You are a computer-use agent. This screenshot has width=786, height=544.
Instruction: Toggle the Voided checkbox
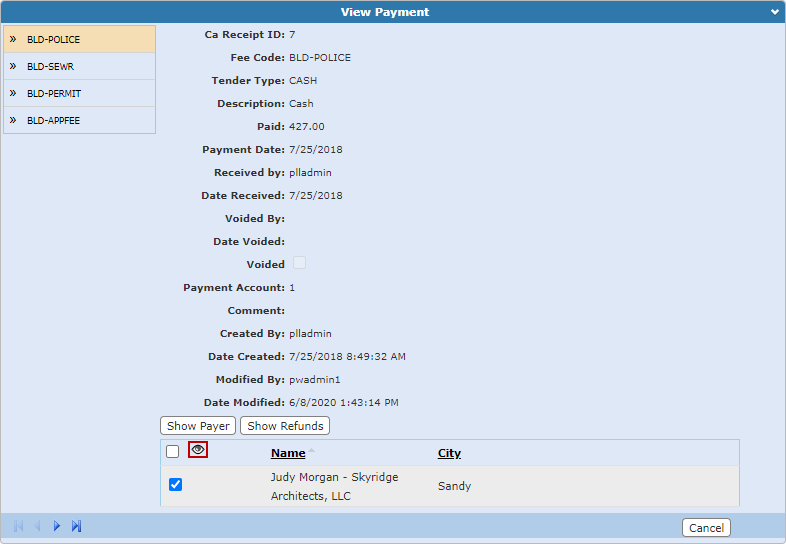pos(299,263)
